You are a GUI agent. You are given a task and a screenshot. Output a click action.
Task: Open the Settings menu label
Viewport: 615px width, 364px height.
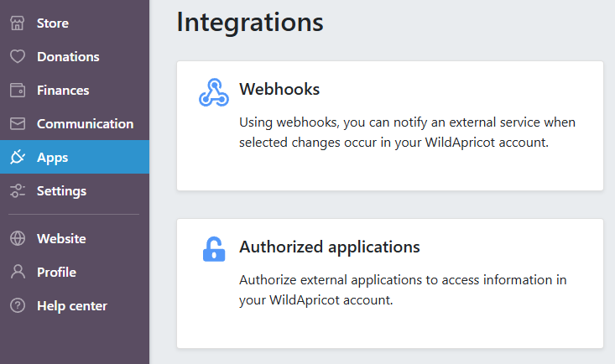click(x=61, y=191)
